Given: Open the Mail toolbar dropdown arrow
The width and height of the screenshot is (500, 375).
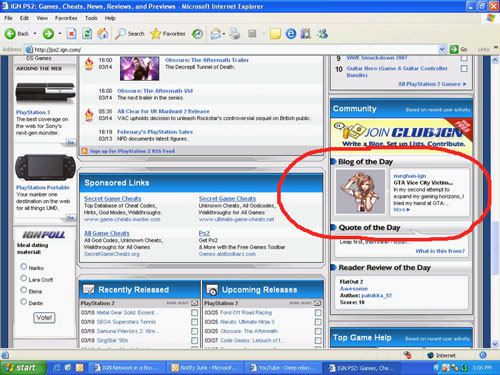Looking at the screenshot, I should (224, 34).
